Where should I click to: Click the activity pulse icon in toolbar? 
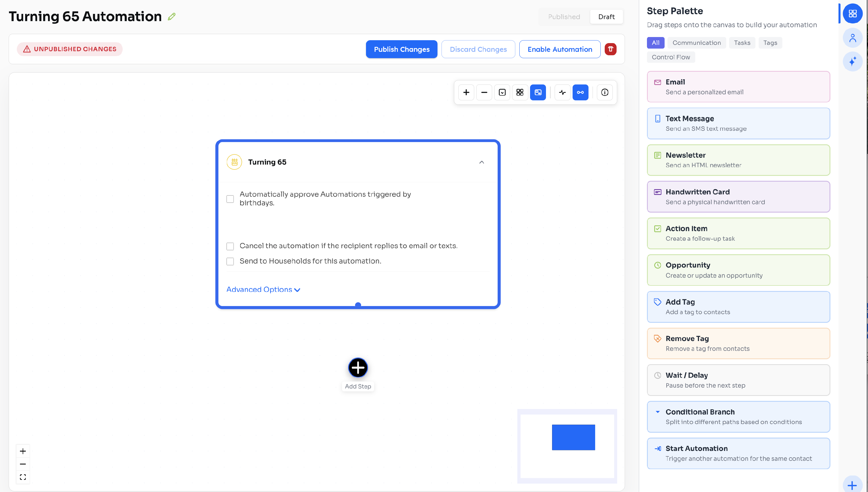[562, 92]
